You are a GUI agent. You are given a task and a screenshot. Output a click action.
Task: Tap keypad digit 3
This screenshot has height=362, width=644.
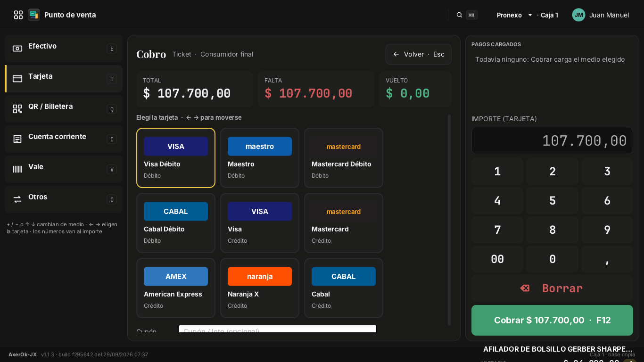[x=607, y=172]
